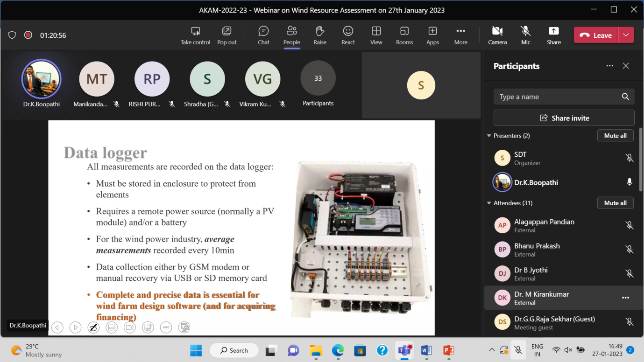Click the Share invite button

[564, 118]
